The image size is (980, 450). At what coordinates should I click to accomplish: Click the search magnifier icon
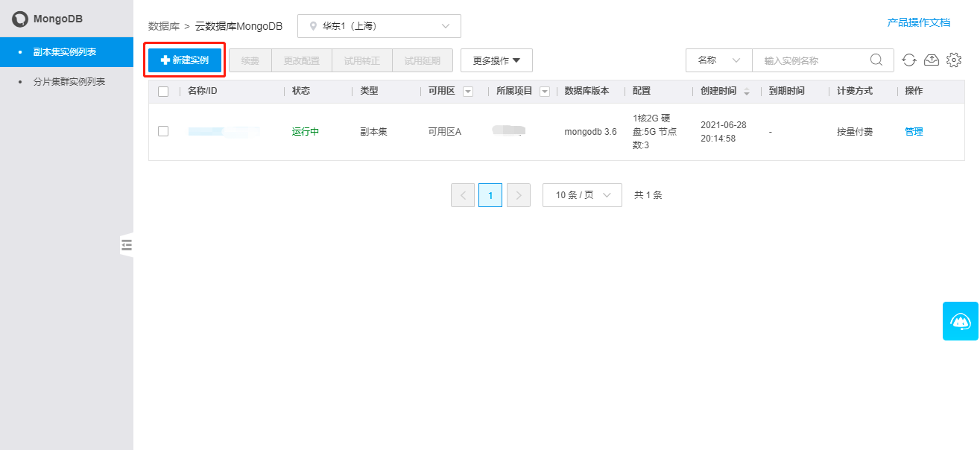click(876, 60)
